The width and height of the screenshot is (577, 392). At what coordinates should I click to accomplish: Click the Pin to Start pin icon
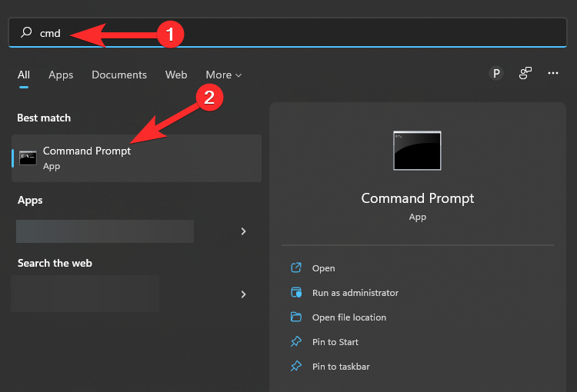[296, 342]
